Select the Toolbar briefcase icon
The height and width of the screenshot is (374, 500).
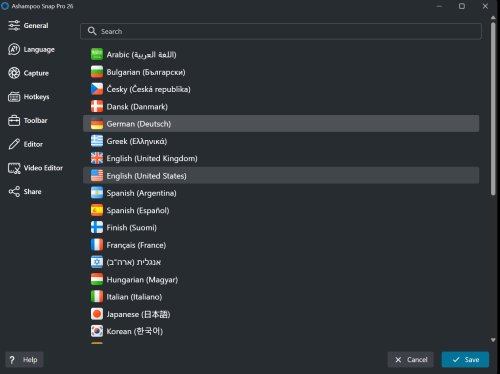(14, 120)
